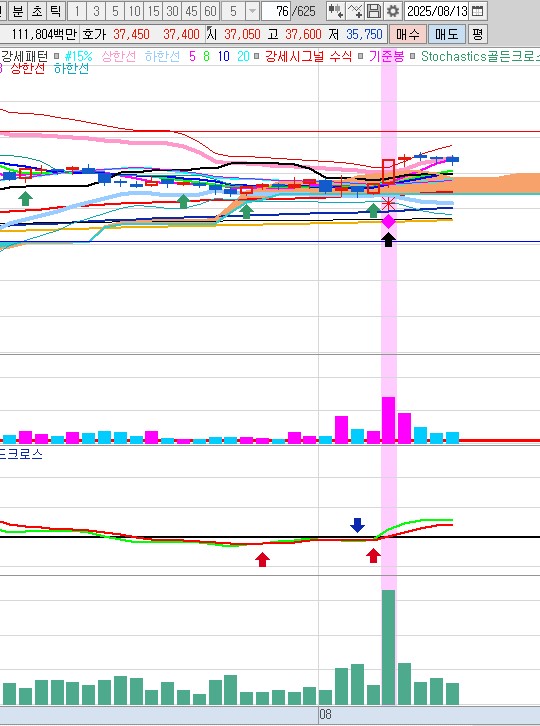Click the red asterisk signal marker
Viewport: 540px width, 726px height.
tap(388, 203)
